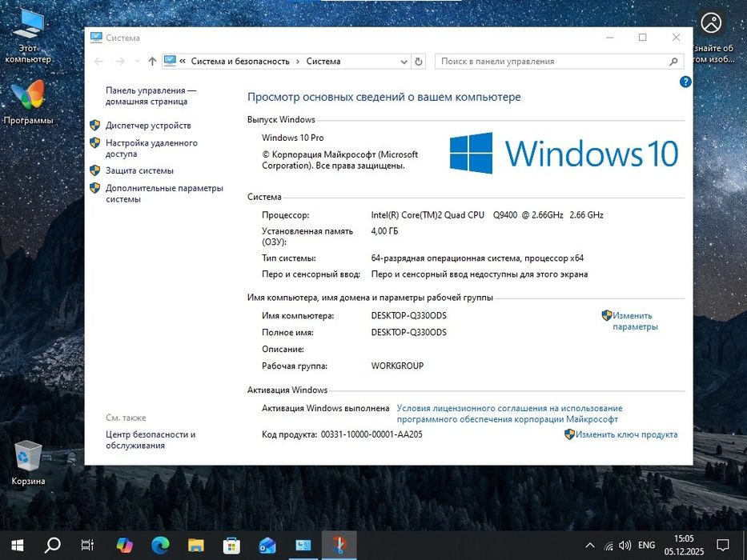Screen dimensions: 747x560
Task: Click the heading Просмотр основных сведений
Action: point(384,97)
